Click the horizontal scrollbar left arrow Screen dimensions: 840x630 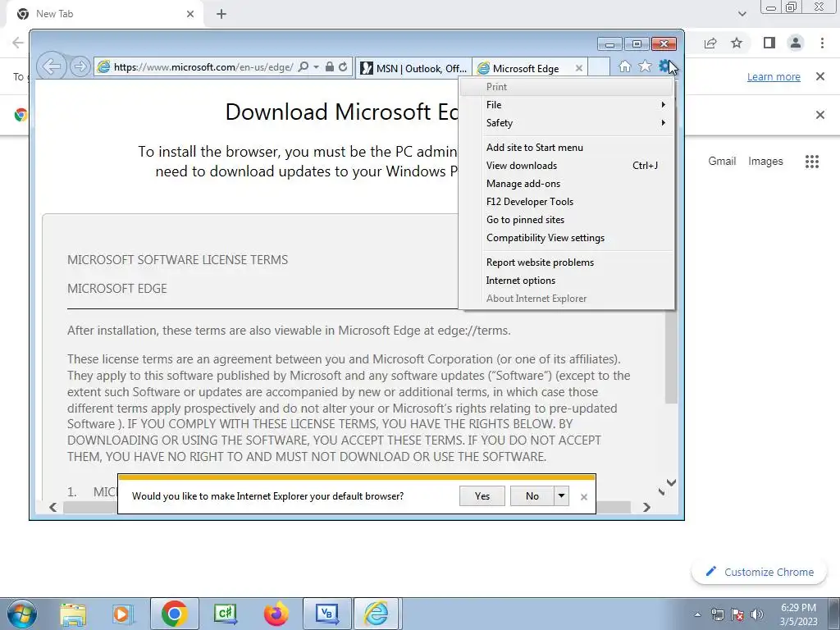click(52, 507)
